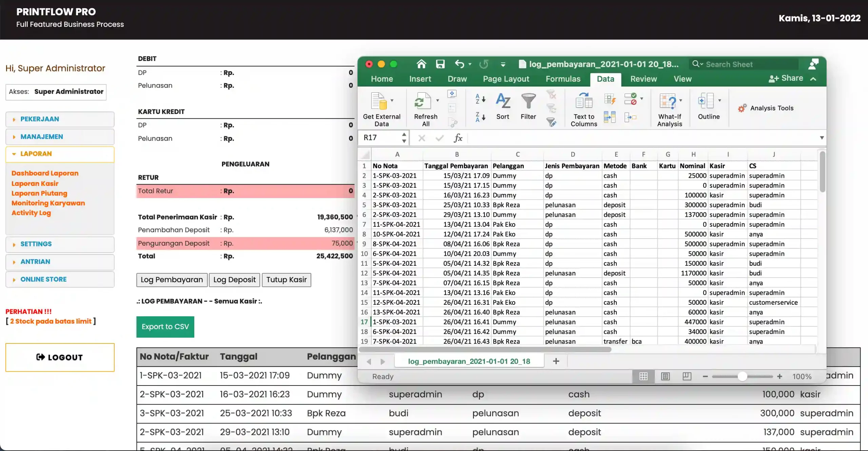Click the Excel horizontal scrollbar thumb
This screenshot has width=868, height=451.
485,350
